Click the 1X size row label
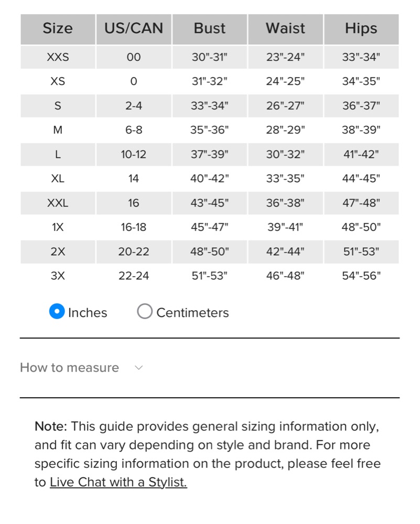420x524 pixels. [58, 227]
